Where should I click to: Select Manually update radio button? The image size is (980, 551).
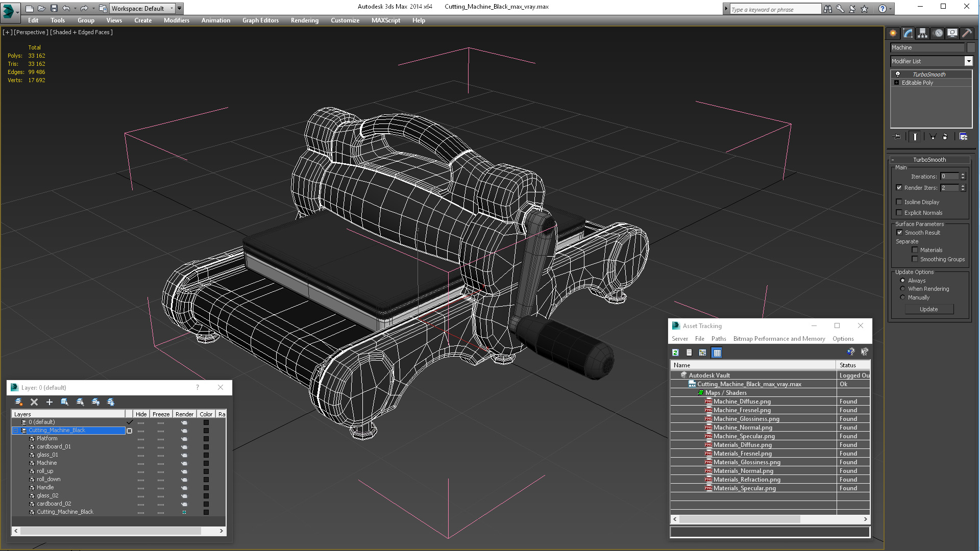click(902, 297)
